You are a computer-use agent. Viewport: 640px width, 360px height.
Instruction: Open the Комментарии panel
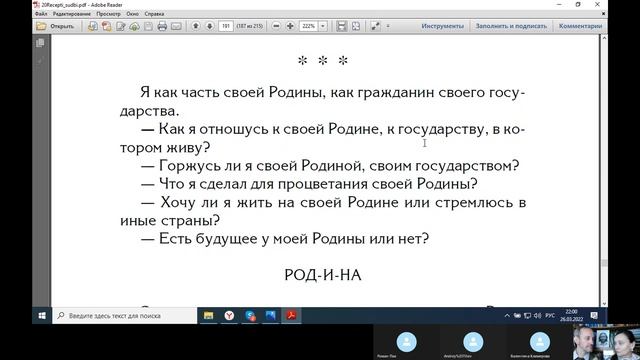pyautogui.click(x=580, y=26)
